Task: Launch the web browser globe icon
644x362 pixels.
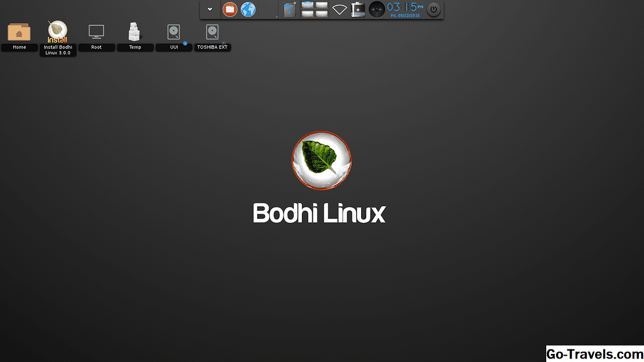Action: pyautogui.click(x=248, y=9)
